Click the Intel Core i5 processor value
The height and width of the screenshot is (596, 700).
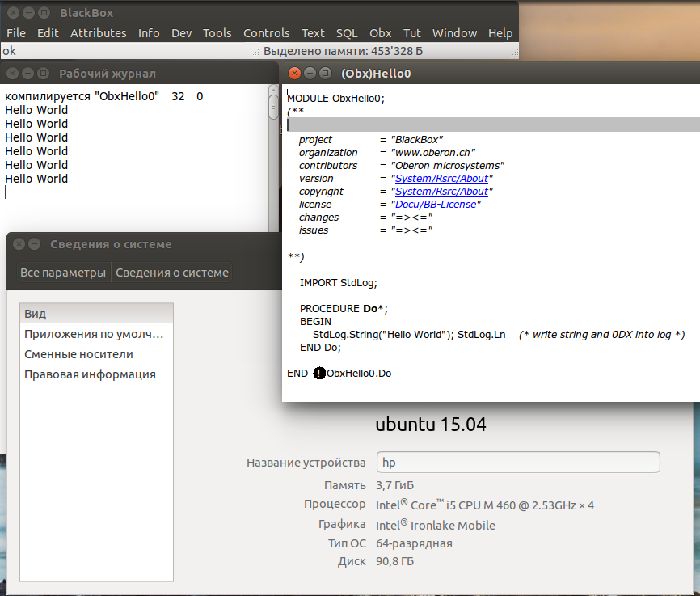click(485, 505)
